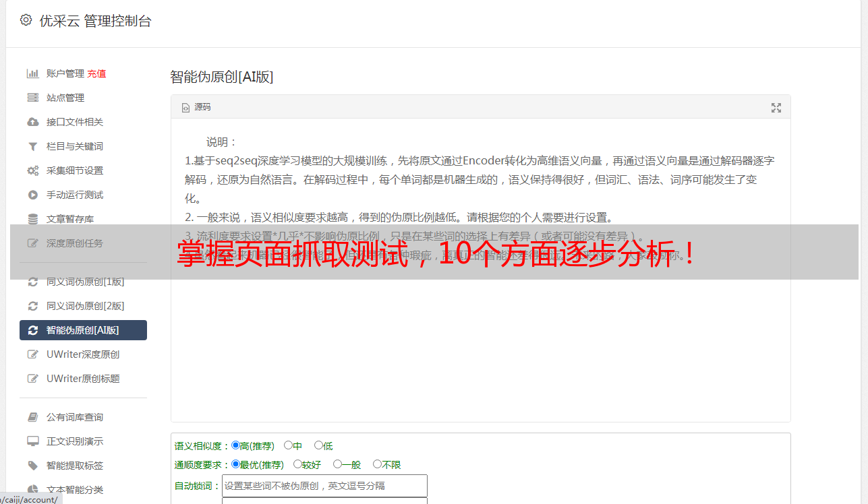Click the pie chart icon for 文本智能分类

click(32, 490)
